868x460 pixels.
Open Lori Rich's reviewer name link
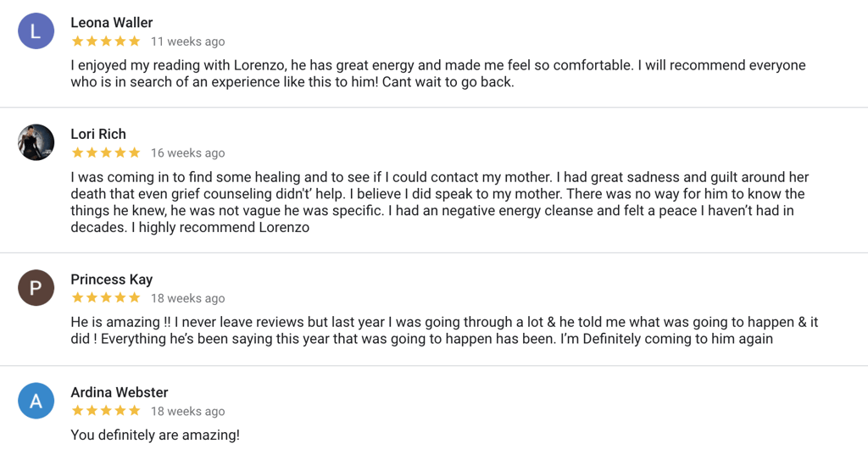click(98, 134)
